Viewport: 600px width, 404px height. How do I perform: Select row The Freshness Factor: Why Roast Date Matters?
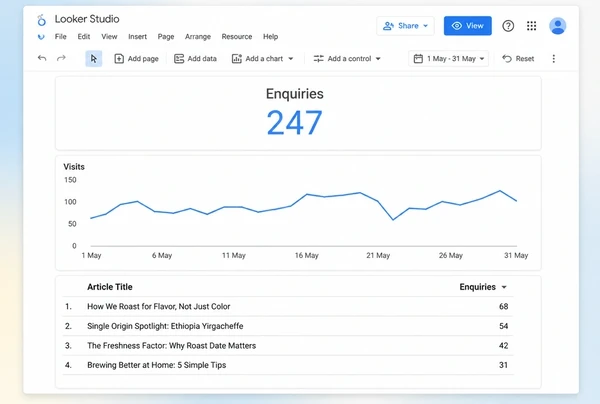pos(287,345)
